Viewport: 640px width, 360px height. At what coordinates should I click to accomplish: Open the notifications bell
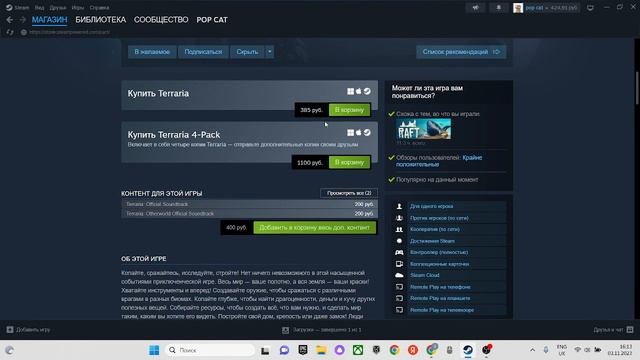click(x=498, y=7)
